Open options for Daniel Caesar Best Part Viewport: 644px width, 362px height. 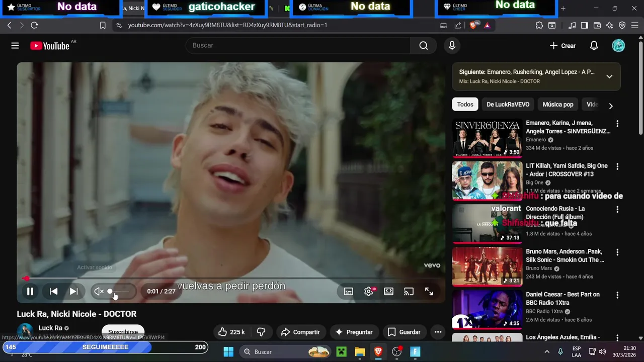[x=617, y=295]
